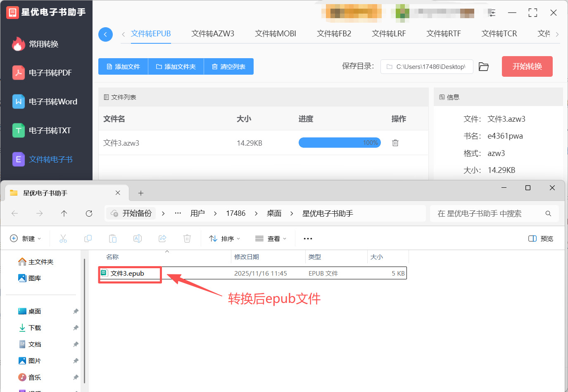The image size is (568, 392).
Task: Switch to the 文件转EPUB tab
Action: pos(151,34)
